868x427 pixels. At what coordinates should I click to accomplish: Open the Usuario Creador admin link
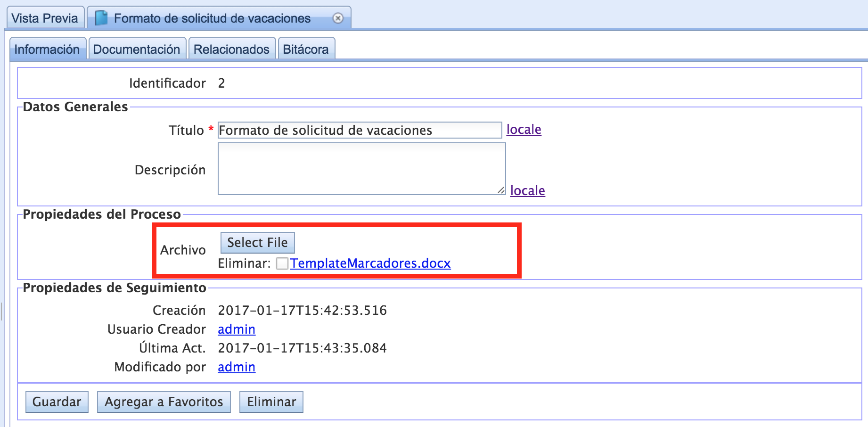click(237, 329)
